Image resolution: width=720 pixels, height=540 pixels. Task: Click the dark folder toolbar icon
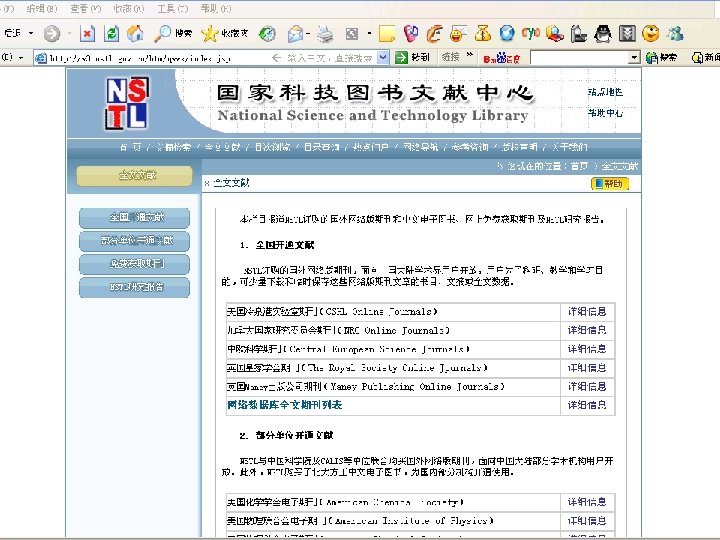[579, 34]
